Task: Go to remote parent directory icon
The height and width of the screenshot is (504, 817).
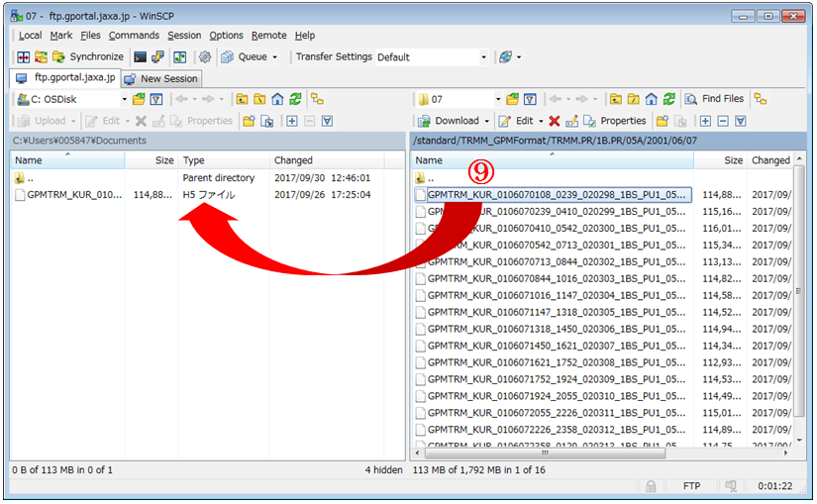Action: [x=616, y=99]
